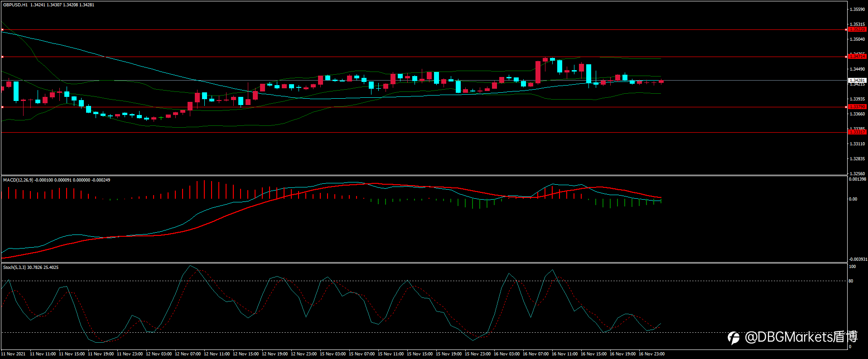Click the 16 Nov 07:00 time marker
868x359 pixels.
(535, 354)
